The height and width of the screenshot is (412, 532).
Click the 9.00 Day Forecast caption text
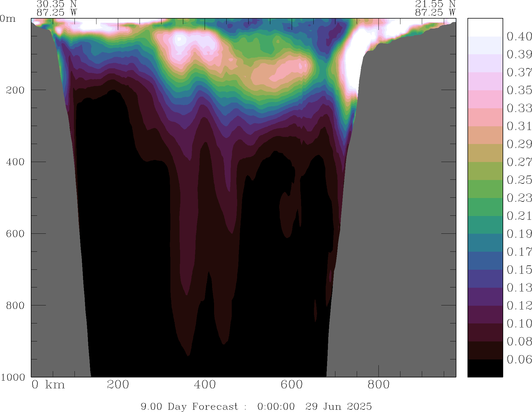(x=189, y=406)
